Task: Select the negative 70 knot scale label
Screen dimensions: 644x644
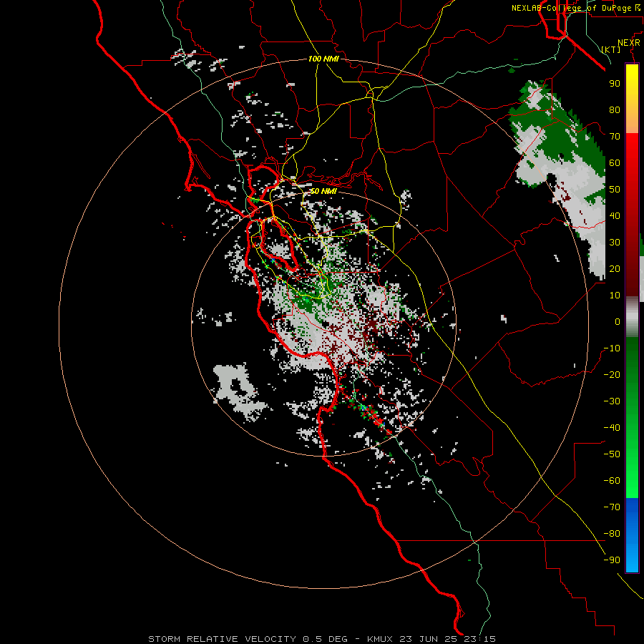Action: pos(612,507)
